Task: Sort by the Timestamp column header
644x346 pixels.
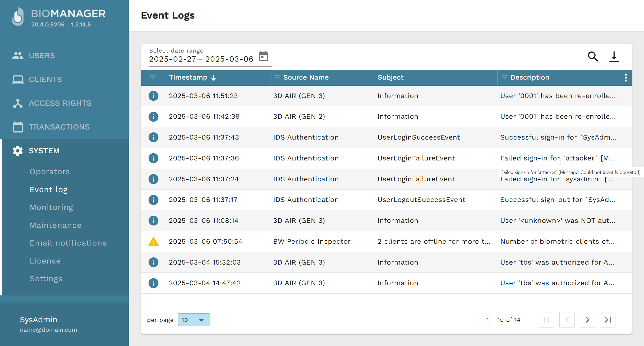Action: click(188, 77)
